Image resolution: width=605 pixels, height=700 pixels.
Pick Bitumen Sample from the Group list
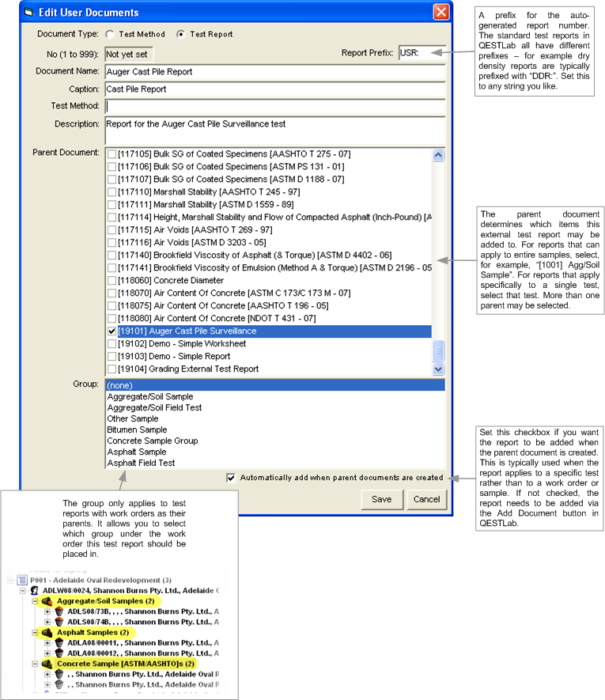click(x=137, y=429)
